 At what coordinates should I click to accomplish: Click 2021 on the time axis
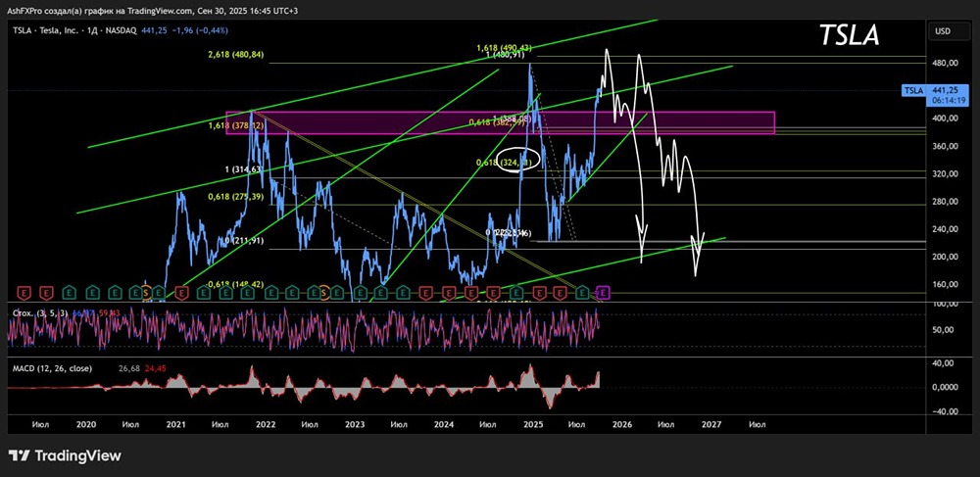[x=175, y=424]
